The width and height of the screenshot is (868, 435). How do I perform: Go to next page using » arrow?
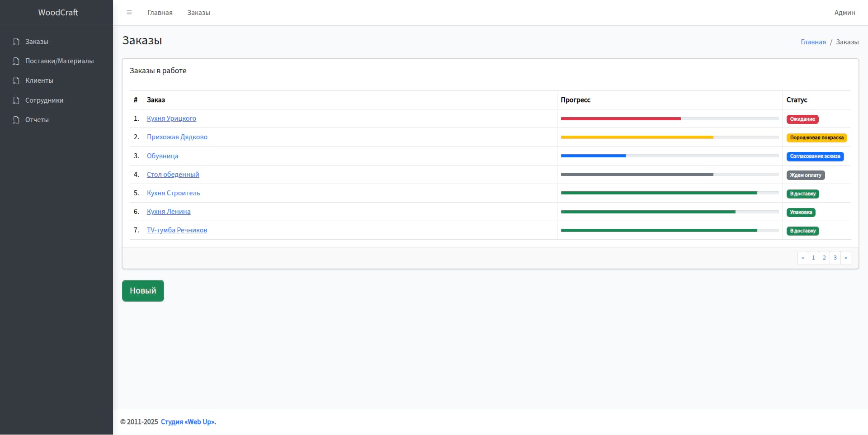845,258
